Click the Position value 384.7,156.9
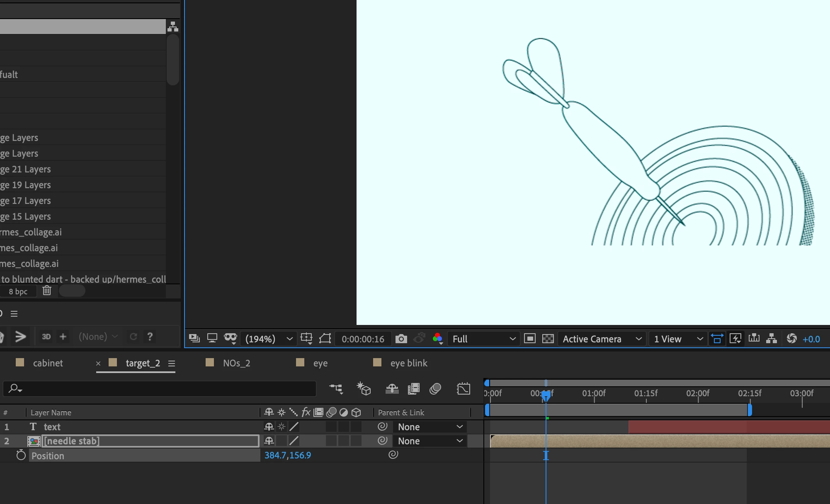 (x=288, y=455)
